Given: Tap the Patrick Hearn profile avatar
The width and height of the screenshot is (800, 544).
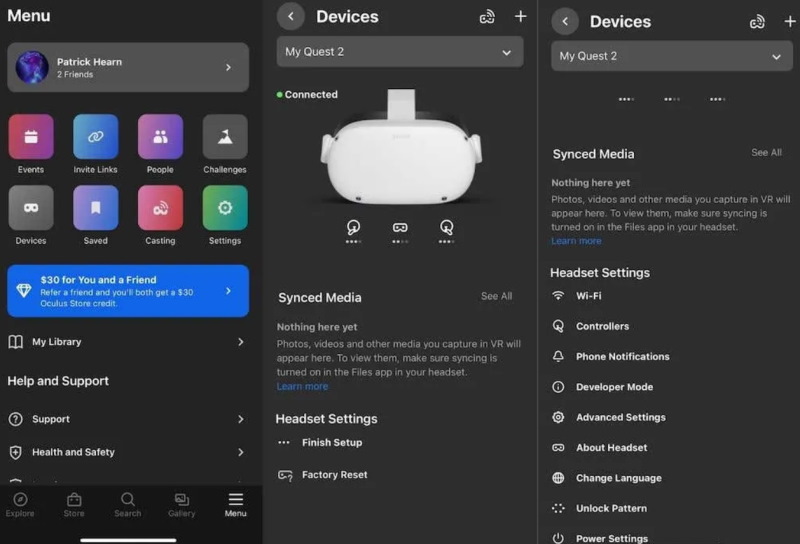Looking at the screenshot, I should click(x=32, y=67).
